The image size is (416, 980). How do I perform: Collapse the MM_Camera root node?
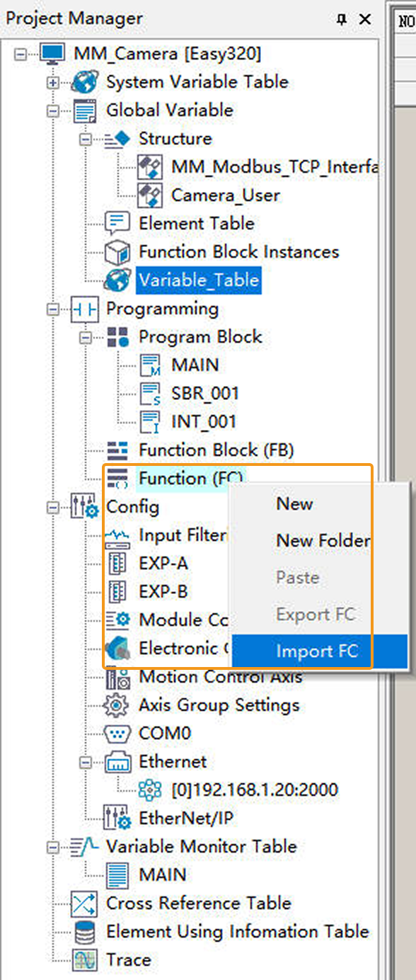20,54
